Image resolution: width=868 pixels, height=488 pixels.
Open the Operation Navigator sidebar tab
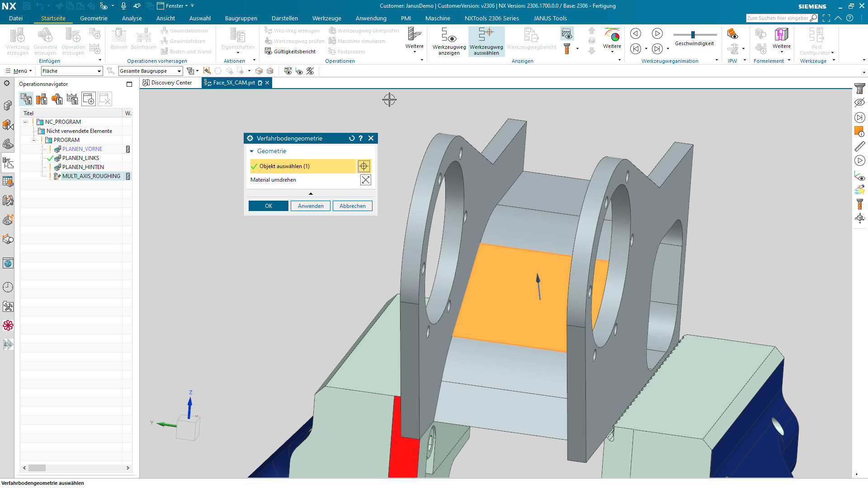(x=8, y=163)
